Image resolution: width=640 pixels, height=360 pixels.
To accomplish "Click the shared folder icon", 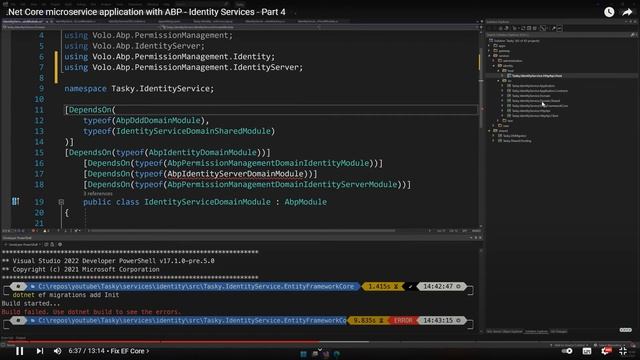I will (x=495, y=131).
